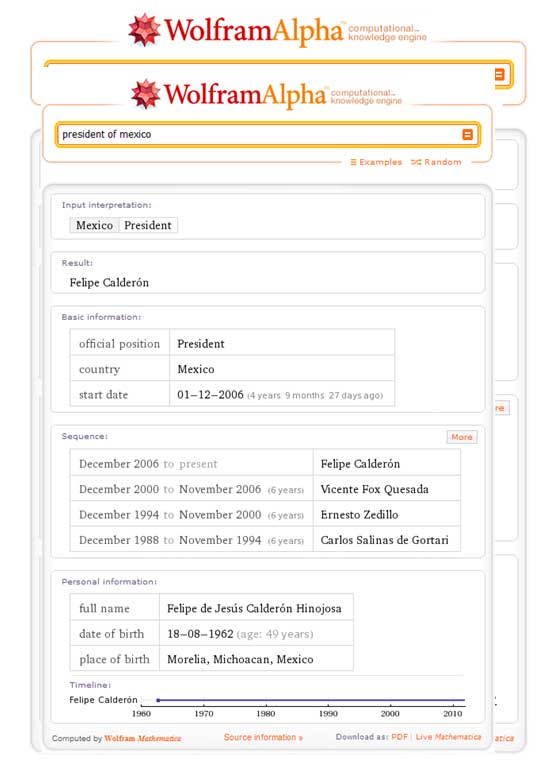Click 'December 1988 to November 1994' cell
The width and height of the screenshot is (554, 768).
[x=192, y=540]
